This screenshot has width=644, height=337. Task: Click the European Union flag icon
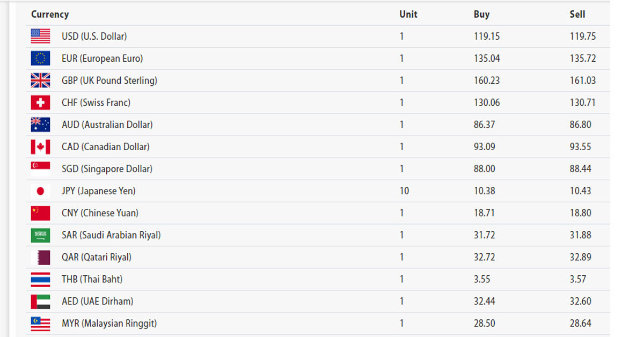pos(40,58)
